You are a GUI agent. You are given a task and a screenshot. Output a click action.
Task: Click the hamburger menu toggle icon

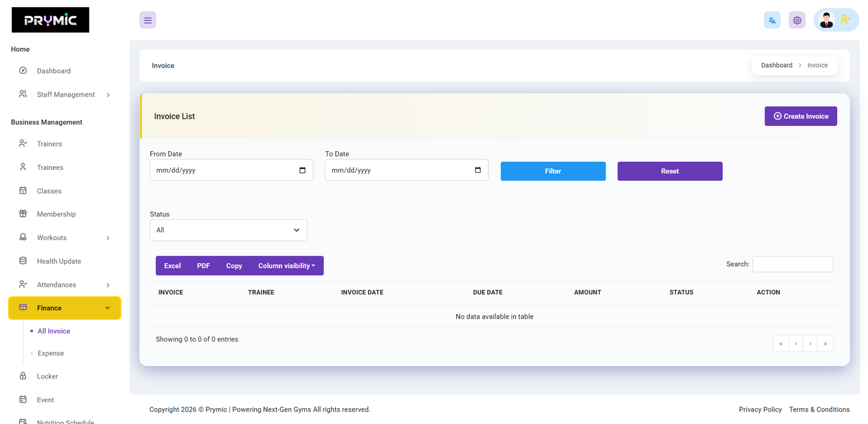148,20
